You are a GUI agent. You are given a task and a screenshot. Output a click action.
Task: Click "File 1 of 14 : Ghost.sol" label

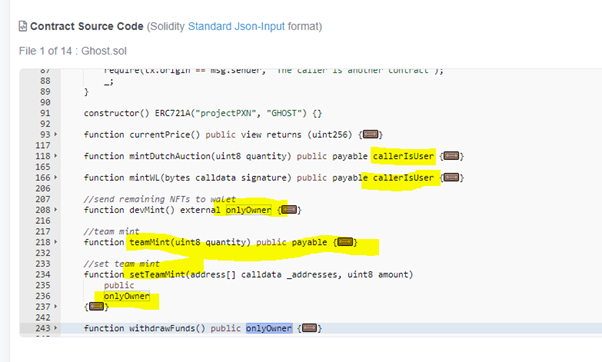click(x=73, y=51)
